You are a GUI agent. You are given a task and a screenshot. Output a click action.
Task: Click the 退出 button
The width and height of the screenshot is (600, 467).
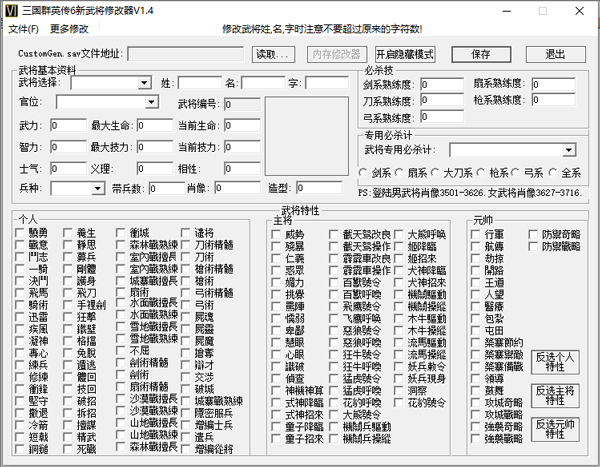pos(555,54)
